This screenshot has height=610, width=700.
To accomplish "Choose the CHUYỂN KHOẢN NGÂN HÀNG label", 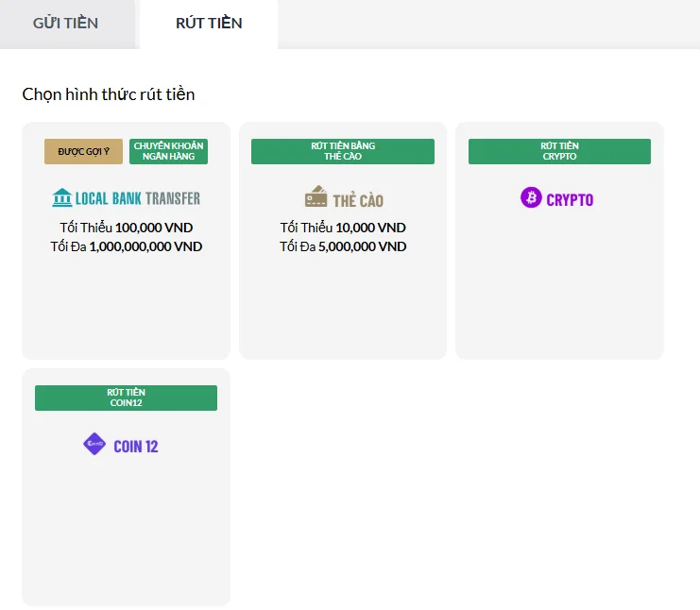I will point(168,151).
